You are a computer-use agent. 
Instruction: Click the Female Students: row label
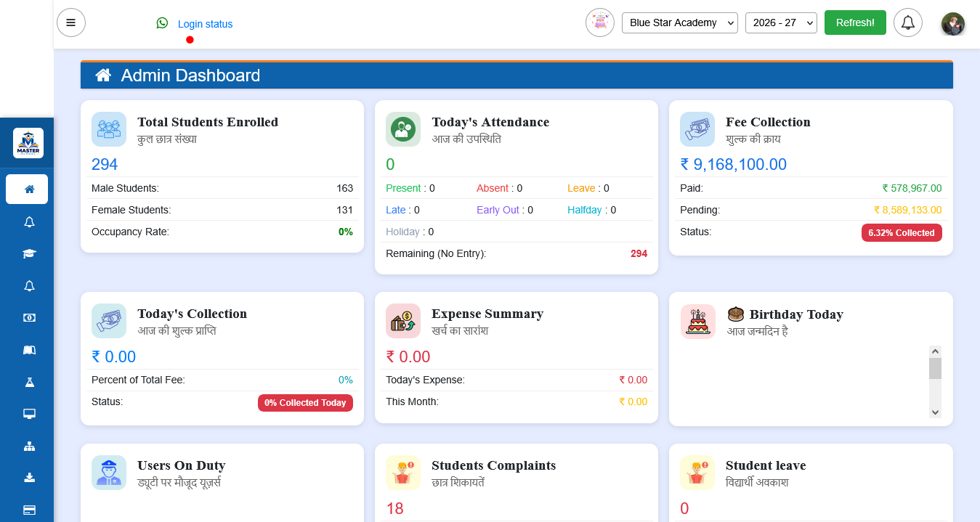[x=131, y=210]
